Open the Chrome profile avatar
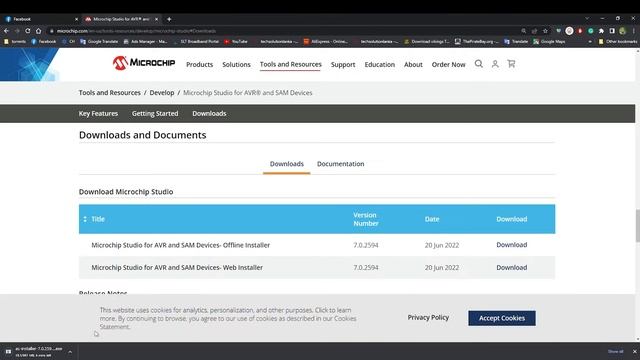This screenshot has height=360, width=640. (622, 31)
